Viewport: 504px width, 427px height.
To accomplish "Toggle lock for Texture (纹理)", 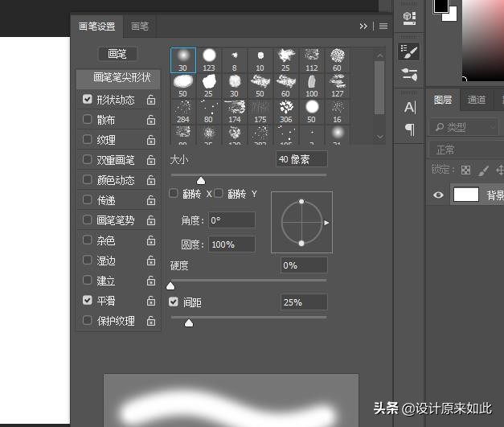I will (x=151, y=140).
